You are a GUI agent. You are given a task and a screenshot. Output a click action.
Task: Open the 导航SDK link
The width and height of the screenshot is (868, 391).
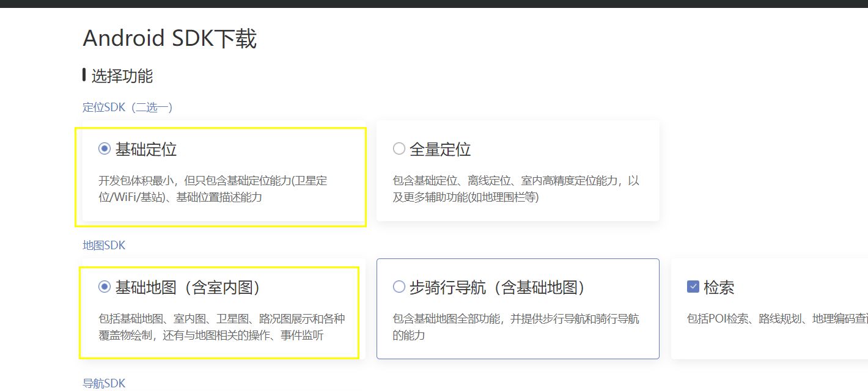pyautogui.click(x=104, y=383)
